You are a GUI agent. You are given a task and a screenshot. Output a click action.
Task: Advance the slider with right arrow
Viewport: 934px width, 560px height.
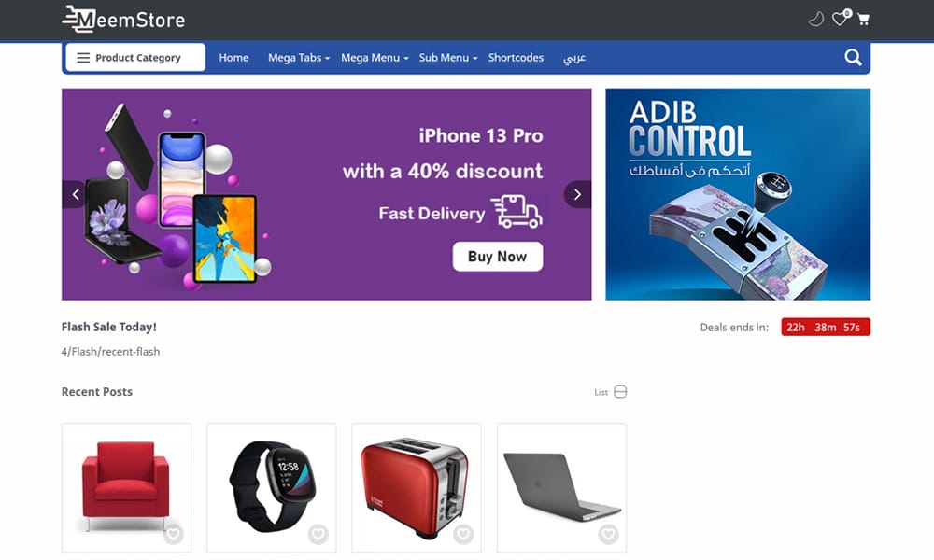pyautogui.click(x=577, y=194)
